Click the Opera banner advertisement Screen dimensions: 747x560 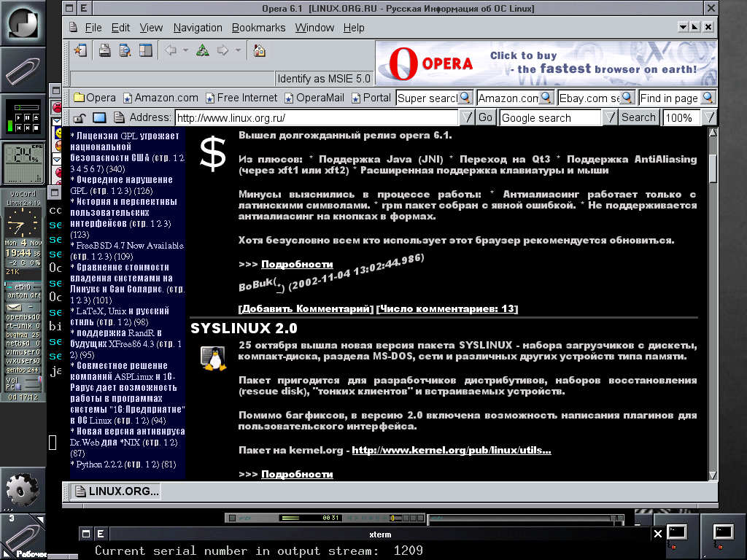click(546, 63)
